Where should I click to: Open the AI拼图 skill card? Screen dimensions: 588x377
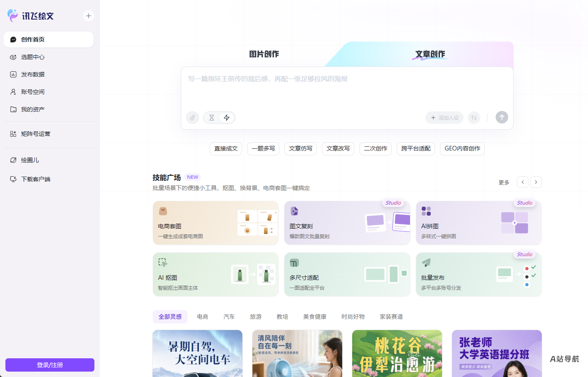pyautogui.click(x=479, y=223)
